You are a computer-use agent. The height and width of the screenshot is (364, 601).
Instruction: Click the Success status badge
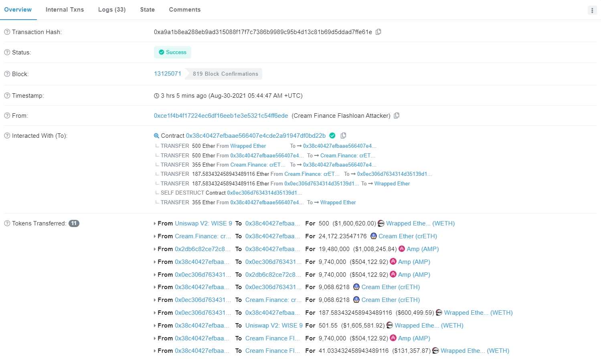(172, 52)
